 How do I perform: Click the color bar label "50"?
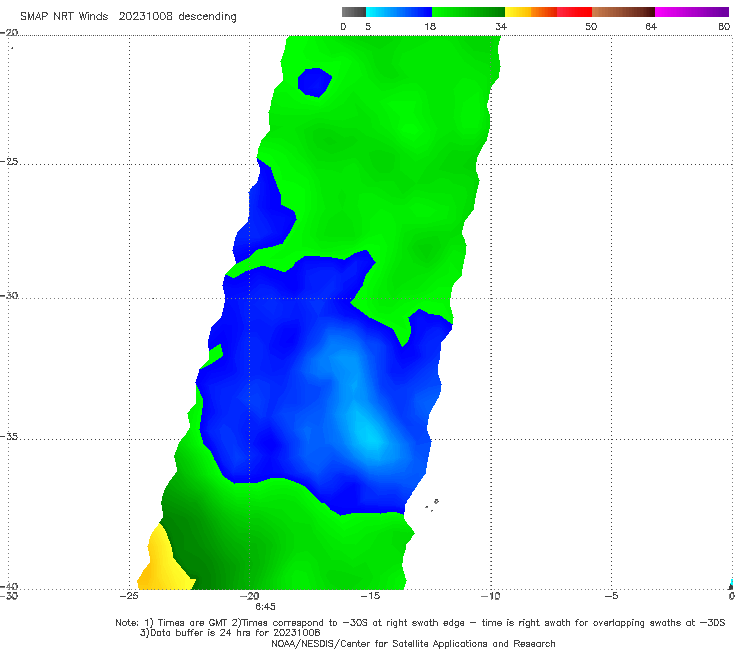pyautogui.click(x=591, y=27)
